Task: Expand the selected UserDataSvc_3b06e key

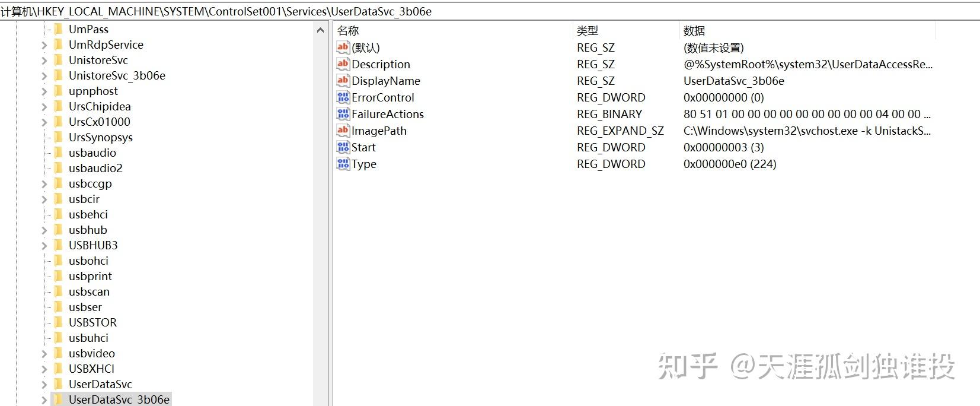Action: click(44, 399)
